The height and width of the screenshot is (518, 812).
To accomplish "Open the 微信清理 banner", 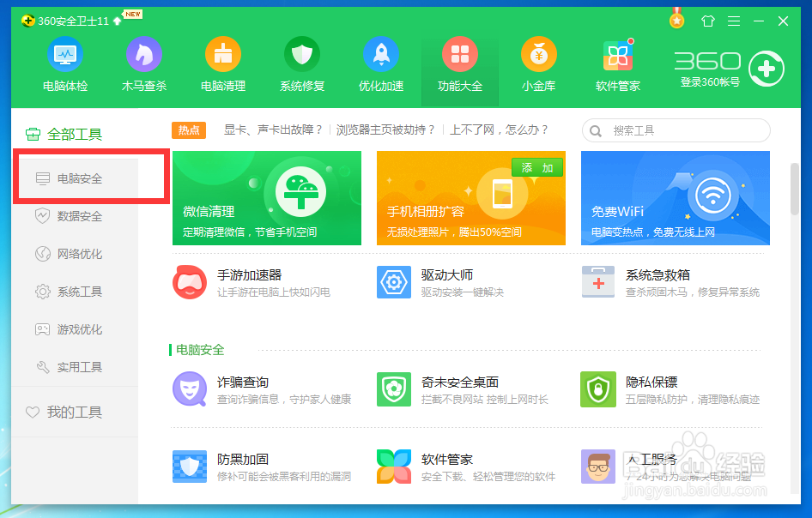I will pos(267,197).
